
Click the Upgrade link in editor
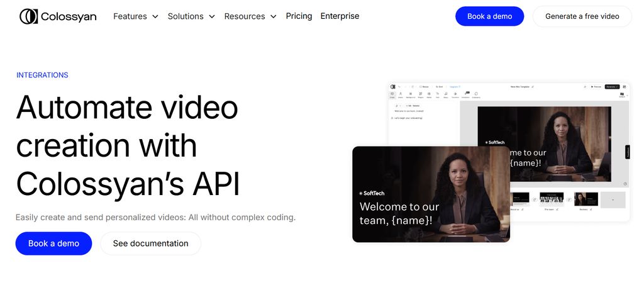455,87
